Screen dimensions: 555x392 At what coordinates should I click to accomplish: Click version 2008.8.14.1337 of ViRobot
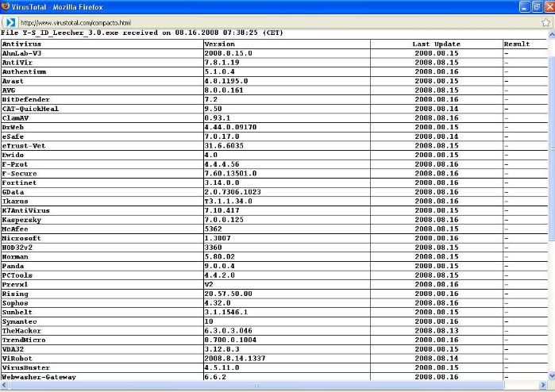coord(235,359)
